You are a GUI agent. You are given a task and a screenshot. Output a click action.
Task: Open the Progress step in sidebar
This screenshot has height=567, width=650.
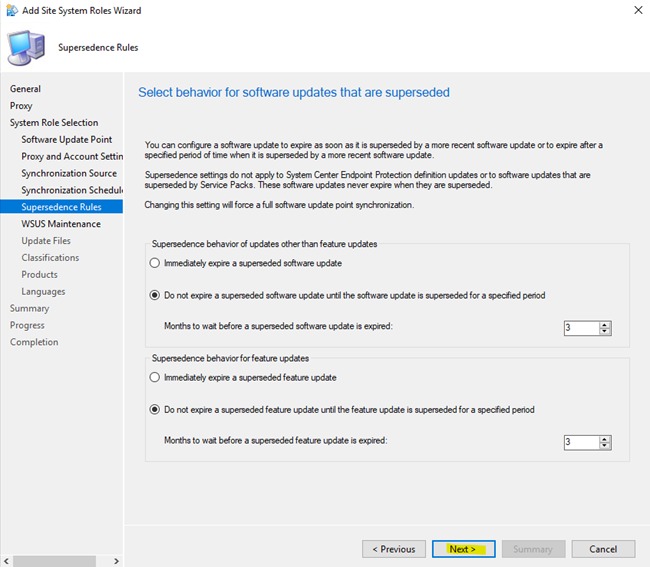(27, 326)
